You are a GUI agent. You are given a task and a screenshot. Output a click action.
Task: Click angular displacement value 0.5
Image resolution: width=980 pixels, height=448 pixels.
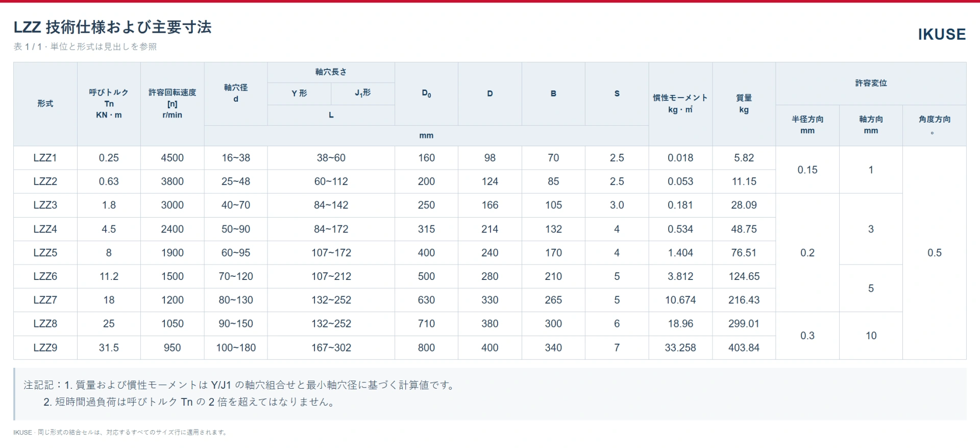click(935, 253)
